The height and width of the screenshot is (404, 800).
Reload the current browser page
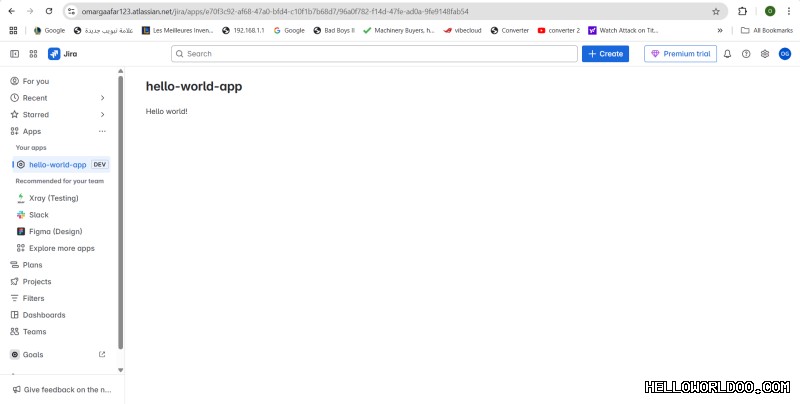pos(49,11)
